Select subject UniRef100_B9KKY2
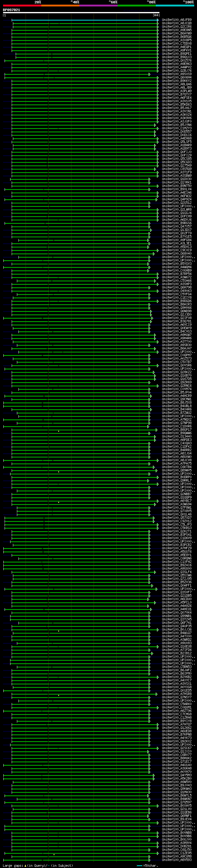Viewport: 197px width, 868px height. pyautogui.click(x=177, y=81)
